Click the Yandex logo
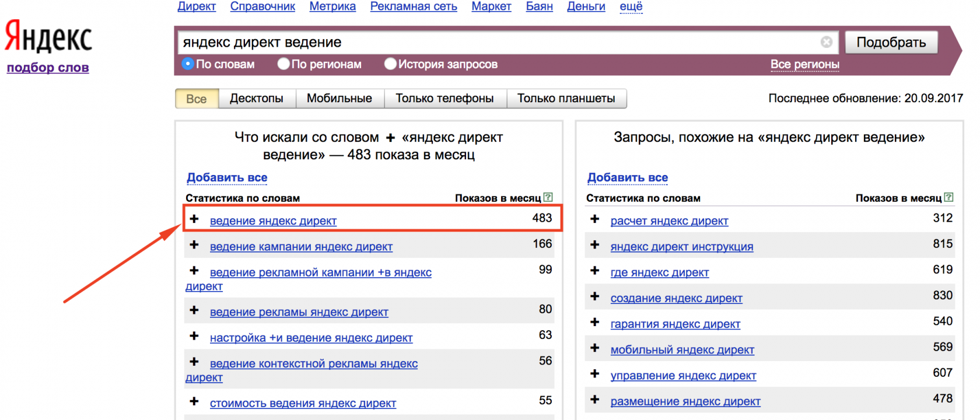 48,36
